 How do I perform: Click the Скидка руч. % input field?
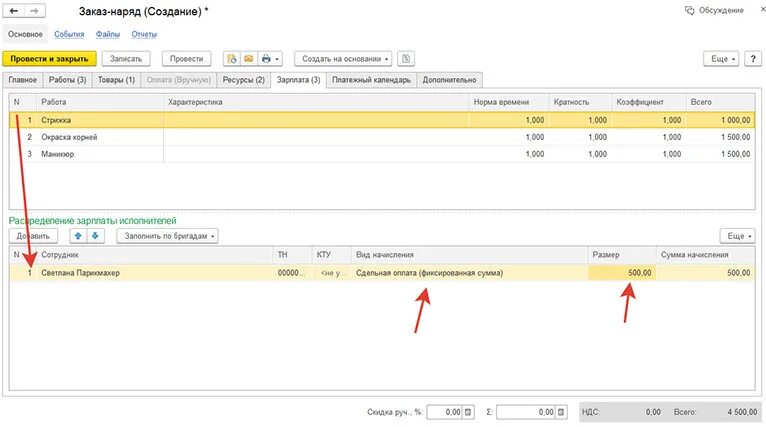(x=445, y=412)
